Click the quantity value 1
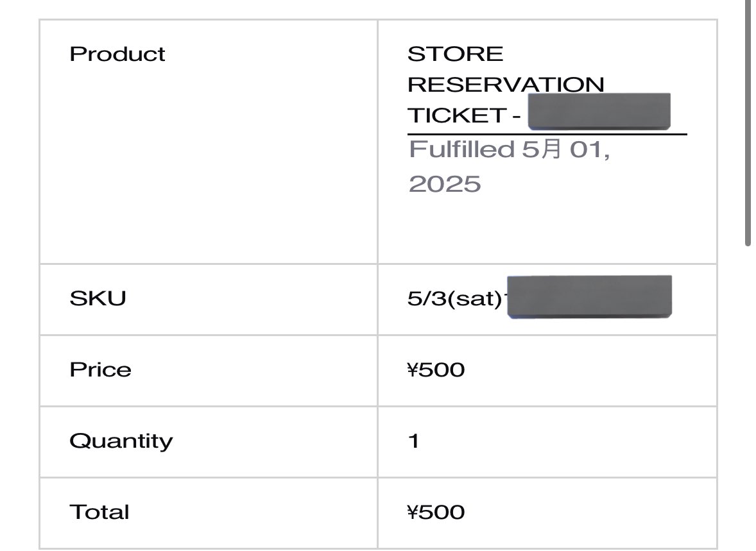Image resolution: width=756 pixels, height=551 pixels. [x=414, y=441]
